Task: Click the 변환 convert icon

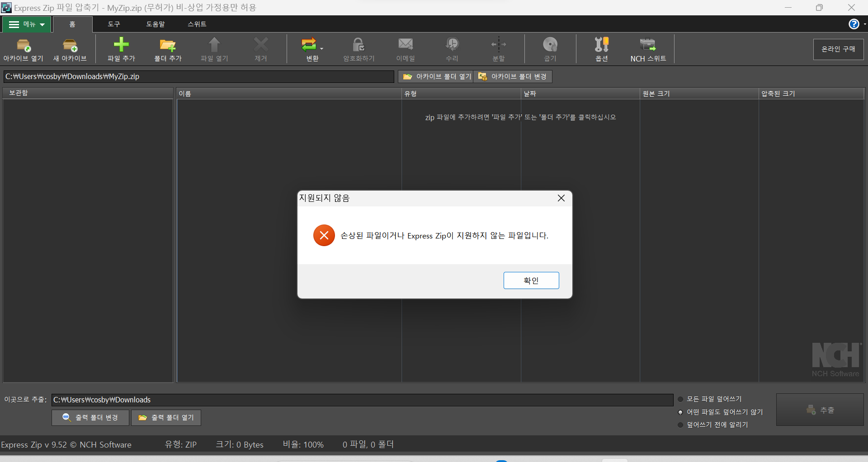Action: coord(309,44)
